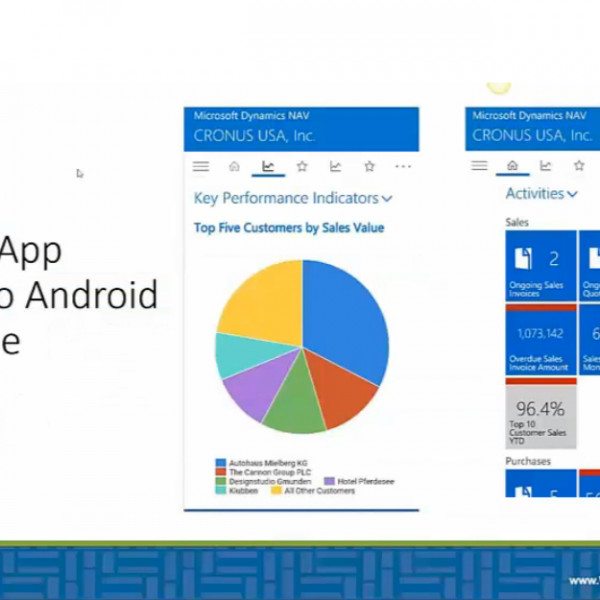Click CRONUS USA, Inc. title in KPI screen
Viewport: 600px width, 600px height.
254,135
